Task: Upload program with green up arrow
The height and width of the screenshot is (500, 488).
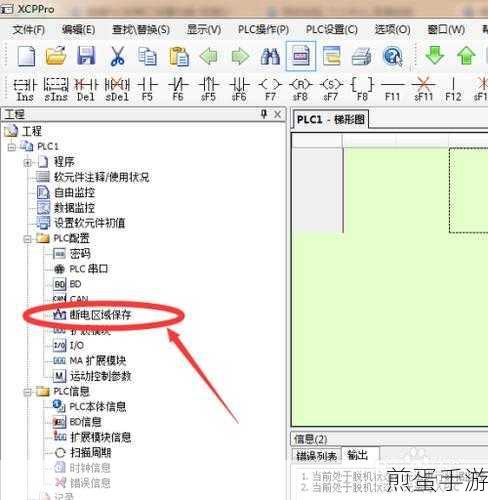Action: coord(466,56)
